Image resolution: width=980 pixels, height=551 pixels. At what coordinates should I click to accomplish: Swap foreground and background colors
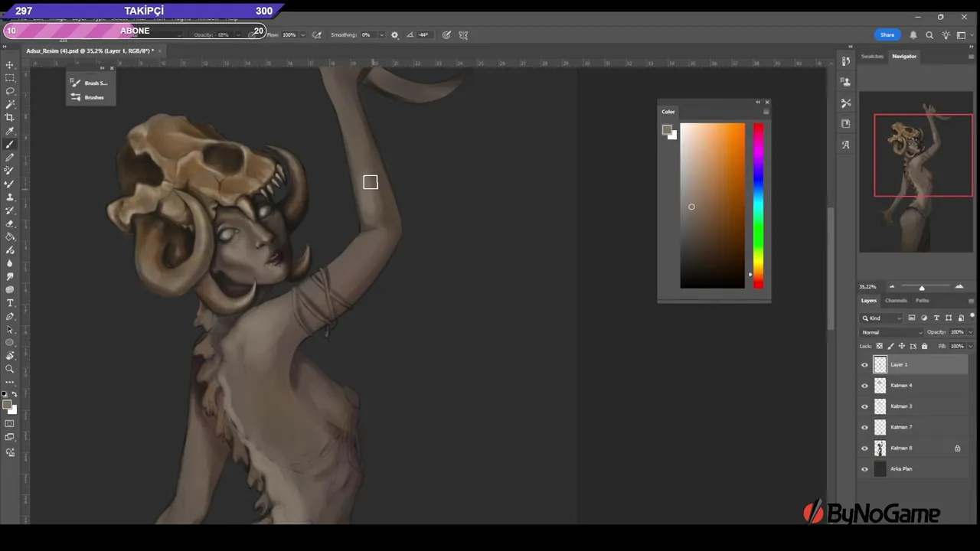click(14, 394)
